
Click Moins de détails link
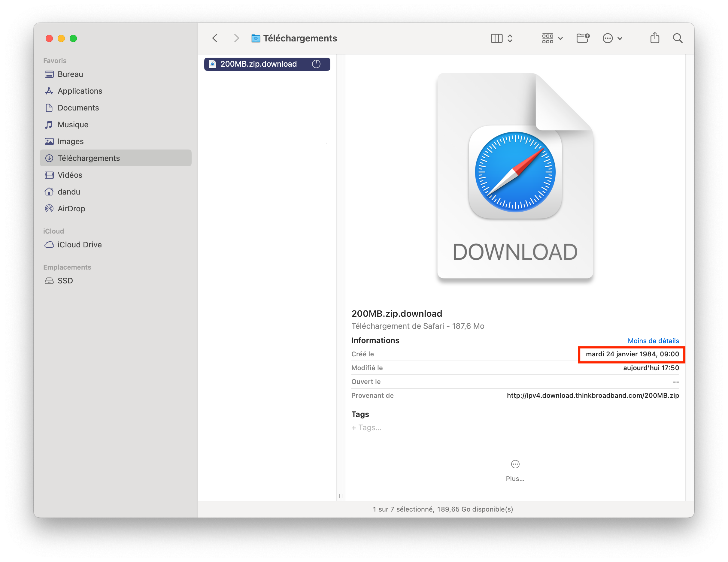pyautogui.click(x=653, y=340)
